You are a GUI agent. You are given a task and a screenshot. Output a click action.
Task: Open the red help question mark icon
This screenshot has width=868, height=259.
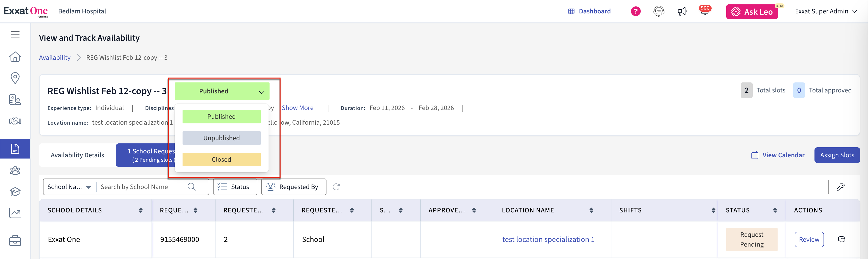pyautogui.click(x=636, y=11)
